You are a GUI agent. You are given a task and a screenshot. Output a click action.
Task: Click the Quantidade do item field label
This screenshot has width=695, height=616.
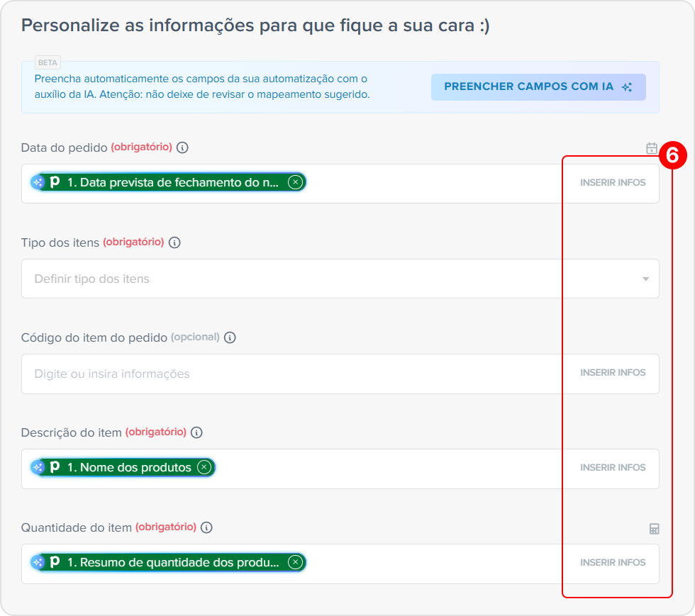pos(77,527)
